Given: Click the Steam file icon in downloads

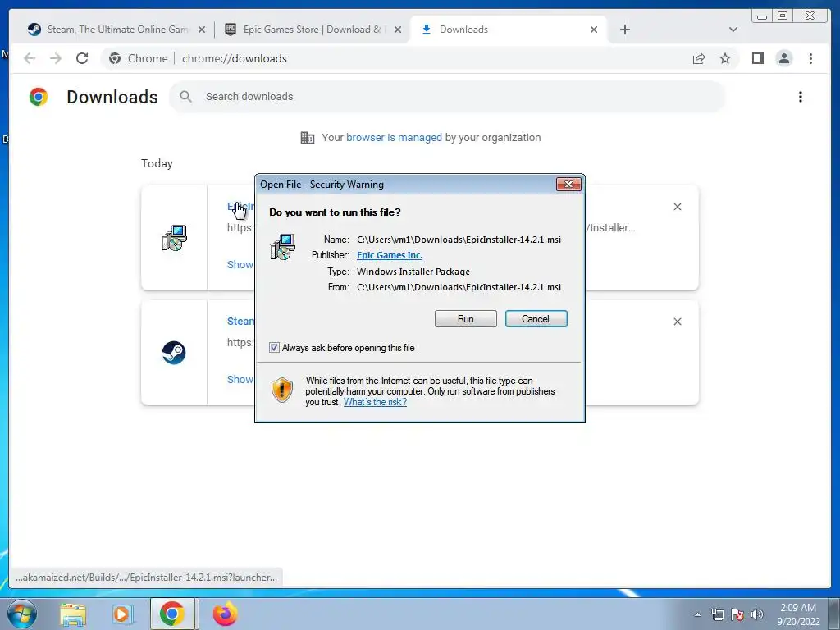Looking at the screenshot, I should pos(174,353).
